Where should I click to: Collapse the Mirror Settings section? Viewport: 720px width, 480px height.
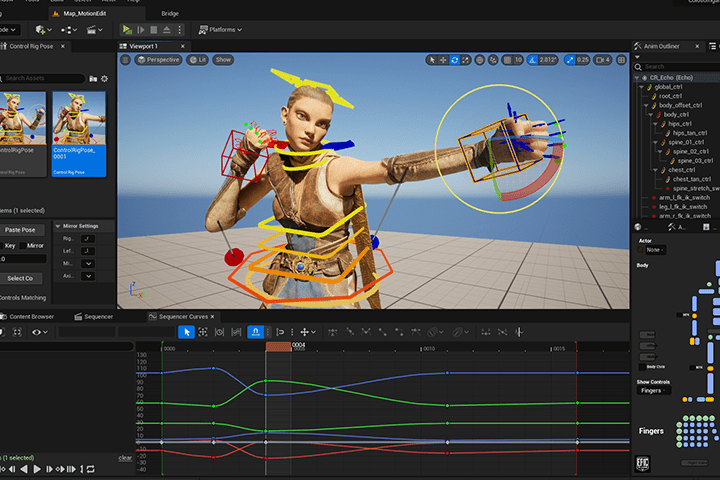(x=58, y=226)
